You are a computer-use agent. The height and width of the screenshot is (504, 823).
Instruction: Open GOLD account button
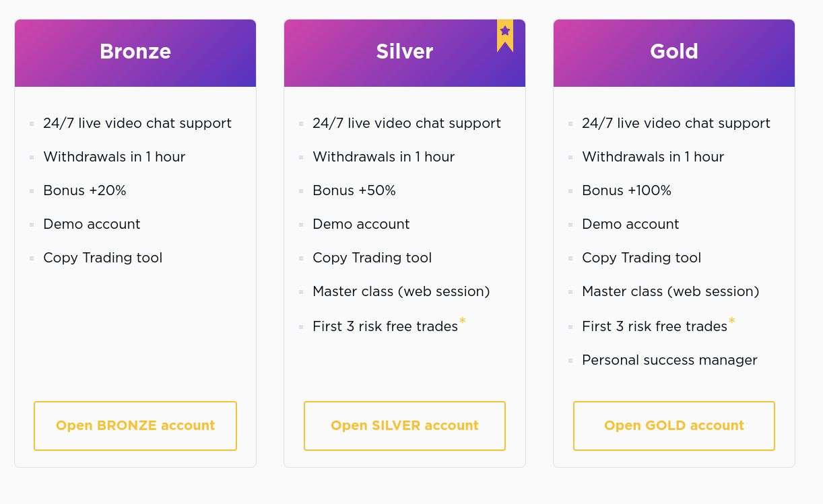point(674,426)
